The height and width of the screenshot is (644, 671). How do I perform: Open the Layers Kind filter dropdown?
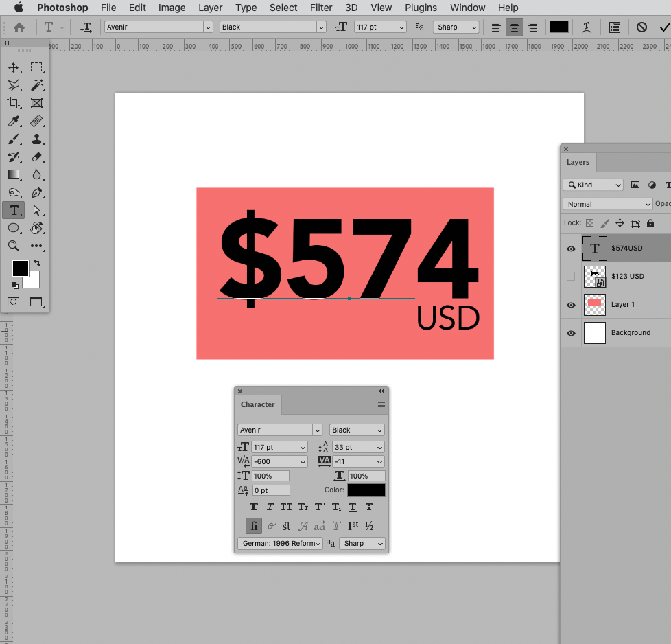pyautogui.click(x=593, y=185)
